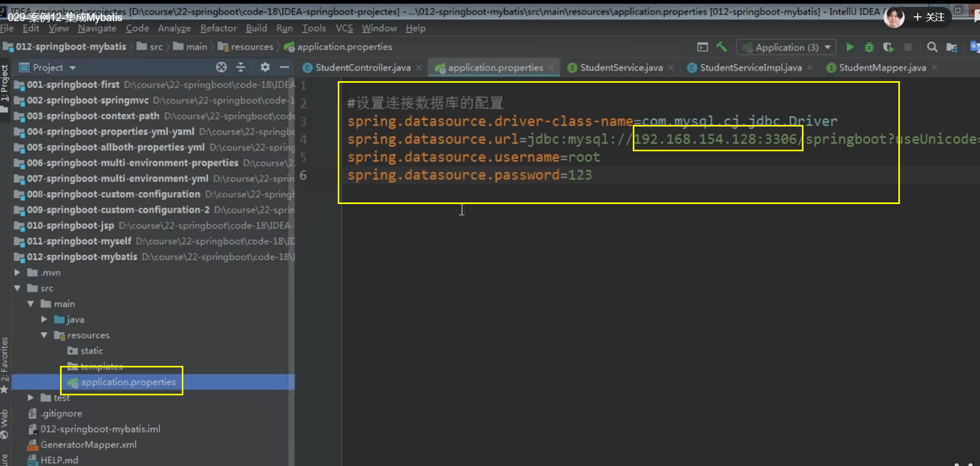Click the layout window icon left of hammer
Screen dimensions: 980x466
click(x=702, y=47)
